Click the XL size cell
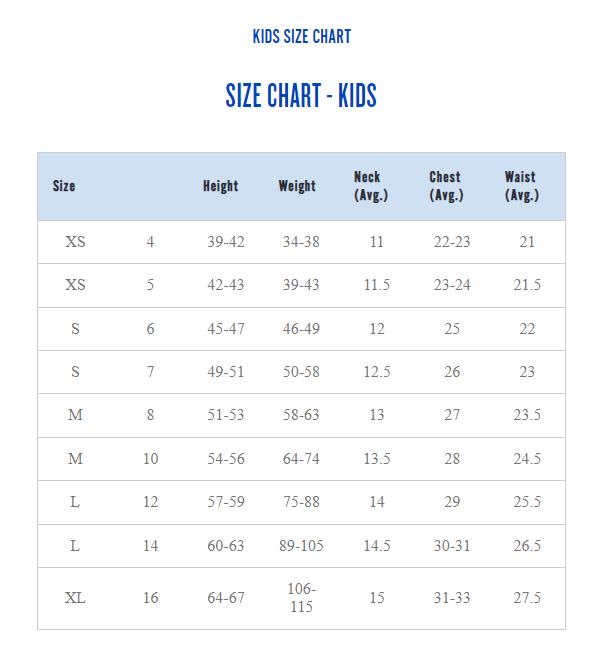The width and height of the screenshot is (603, 655). pos(75,598)
